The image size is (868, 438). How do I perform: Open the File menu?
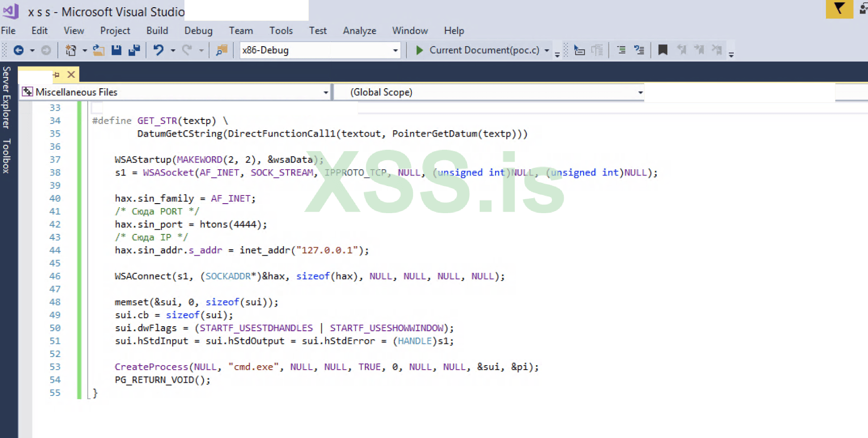point(8,30)
